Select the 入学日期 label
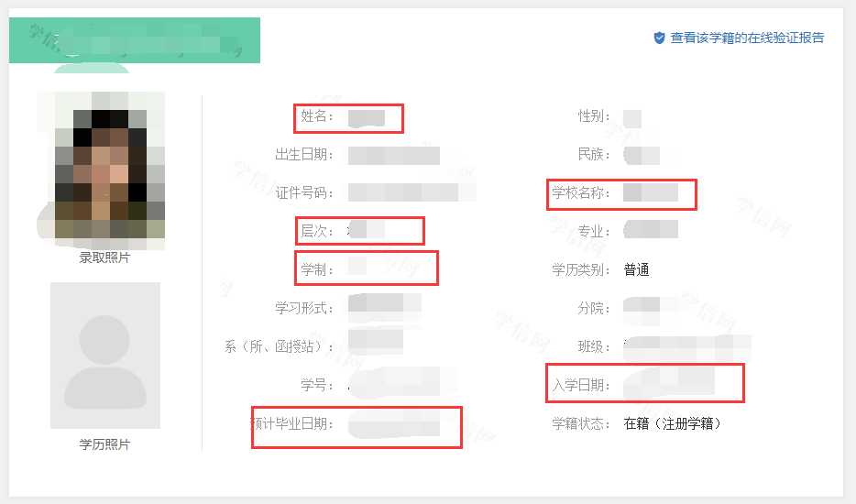The width and height of the screenshot is (856, 504). (581, 385)
